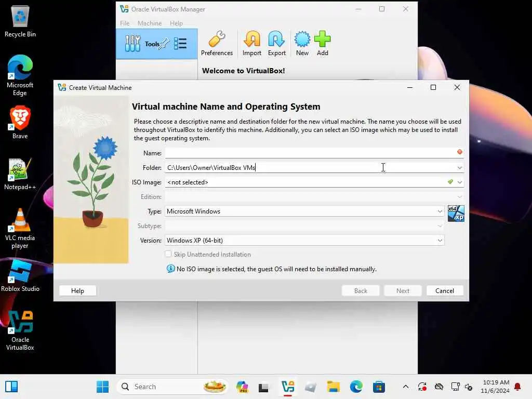Click the Preferences wrench icon in VirtualBox Manager

pyautogui.click(x=217, y=39)
